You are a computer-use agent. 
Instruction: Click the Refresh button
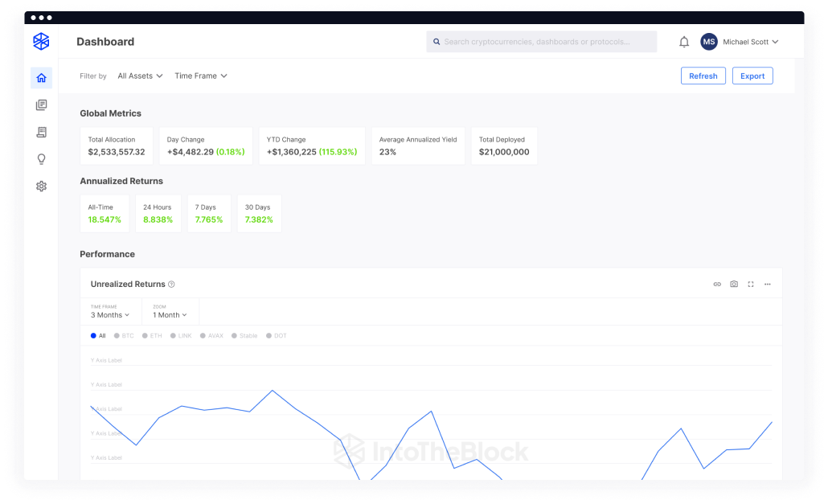pos(703,76)
